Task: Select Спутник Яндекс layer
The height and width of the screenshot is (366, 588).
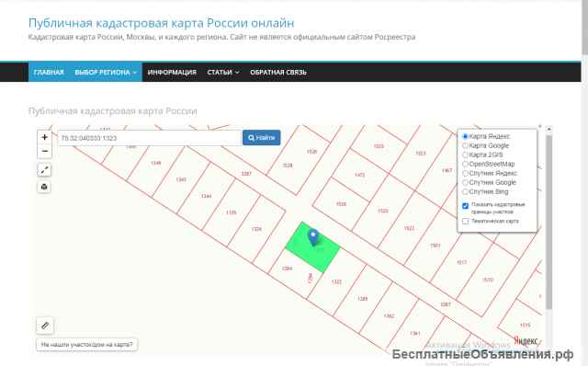Action: coord(466,173)
